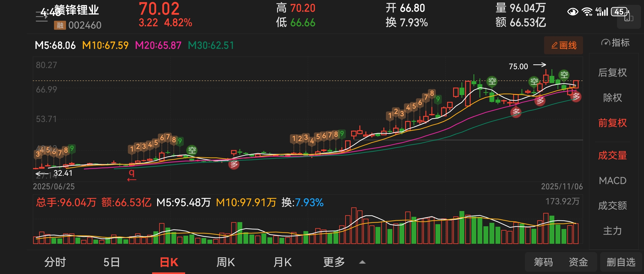Tap the tallest red volume bar
Image resolution: width=644 pixels, height=274 pixels.
tap(354, 225)
